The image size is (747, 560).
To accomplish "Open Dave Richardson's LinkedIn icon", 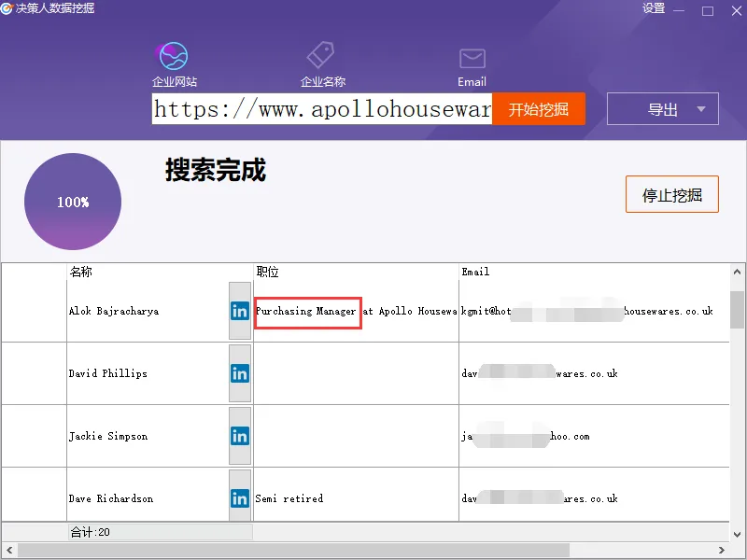I will click(x=240, y=498).
